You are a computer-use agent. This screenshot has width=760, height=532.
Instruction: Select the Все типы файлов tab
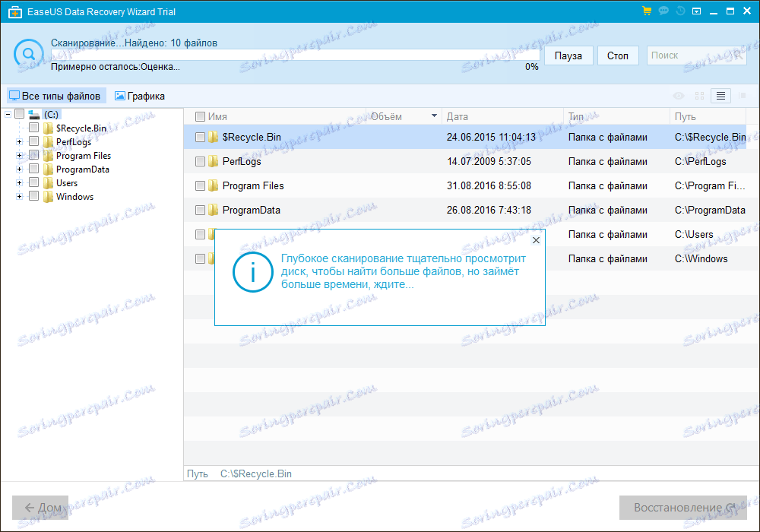(55, 96)
